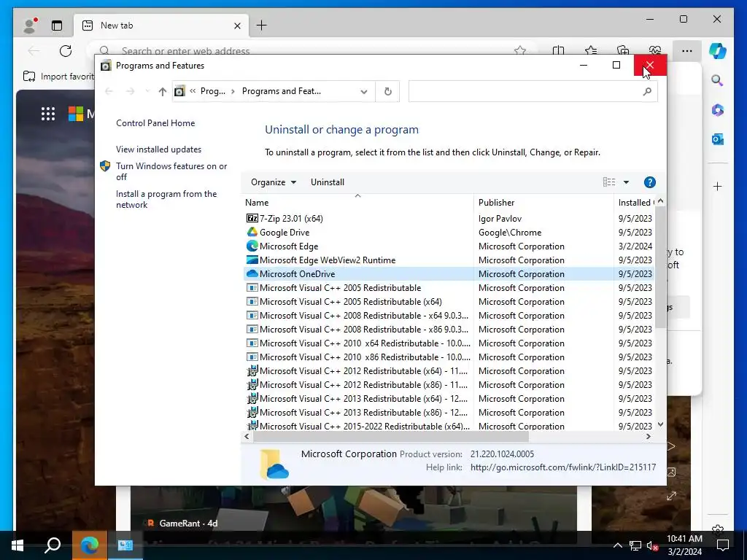Click the Microsoft OneDrive cloud icon in list

coord(252,273)
